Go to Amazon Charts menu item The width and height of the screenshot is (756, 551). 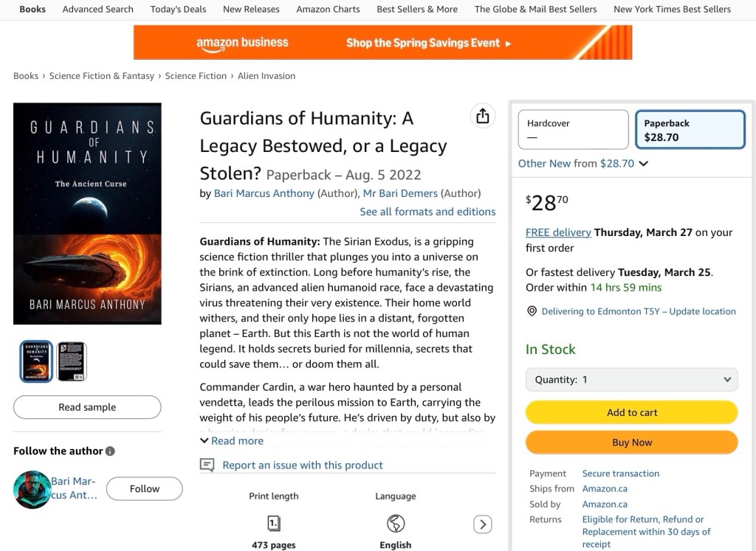coord(328,10)
